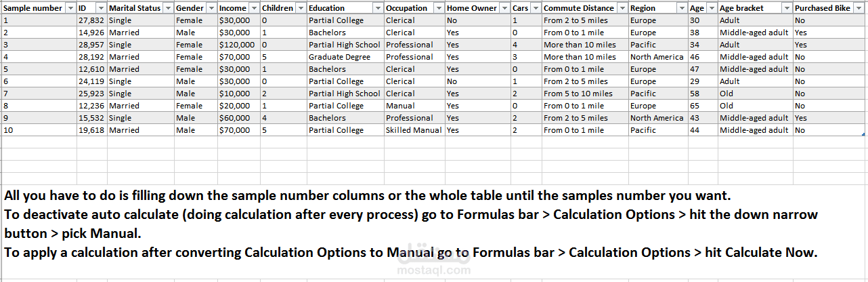Select the $120,000 income cell

237,45
